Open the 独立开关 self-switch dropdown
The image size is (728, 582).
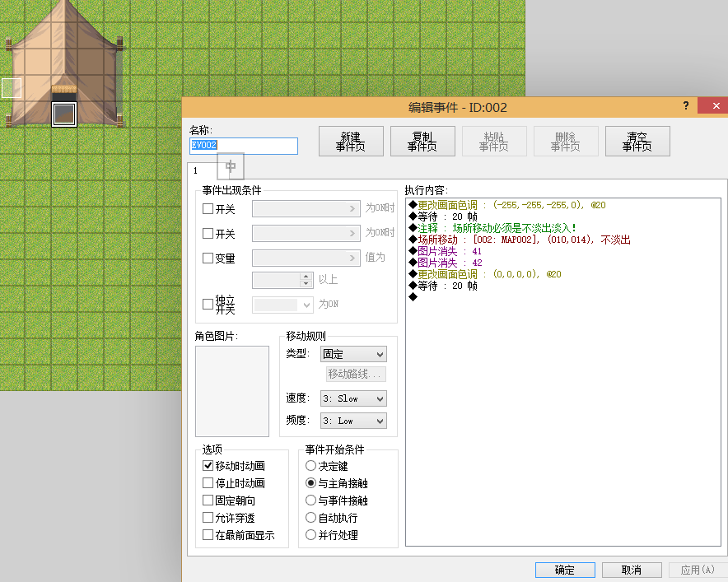click(282, 305)
